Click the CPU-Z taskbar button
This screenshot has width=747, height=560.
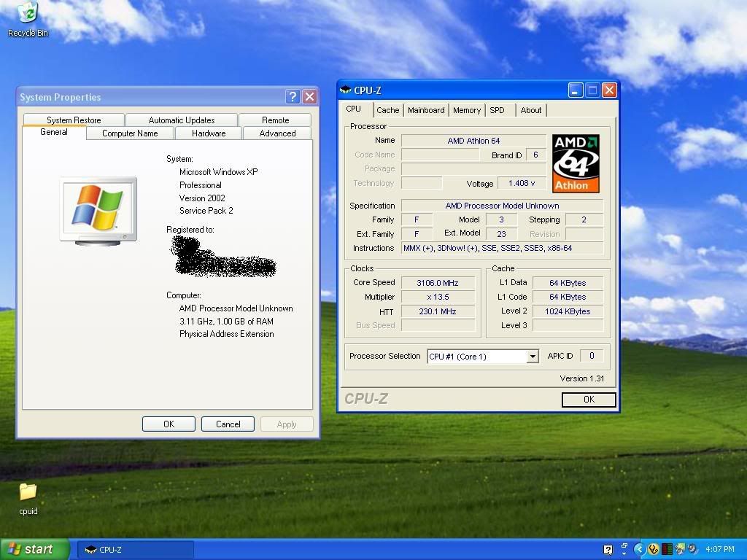pos(136,550)
